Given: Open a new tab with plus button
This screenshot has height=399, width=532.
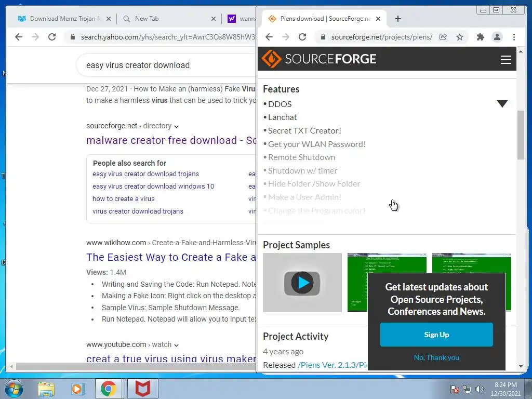Looking at the screenshot, I should tap(398, 19).
